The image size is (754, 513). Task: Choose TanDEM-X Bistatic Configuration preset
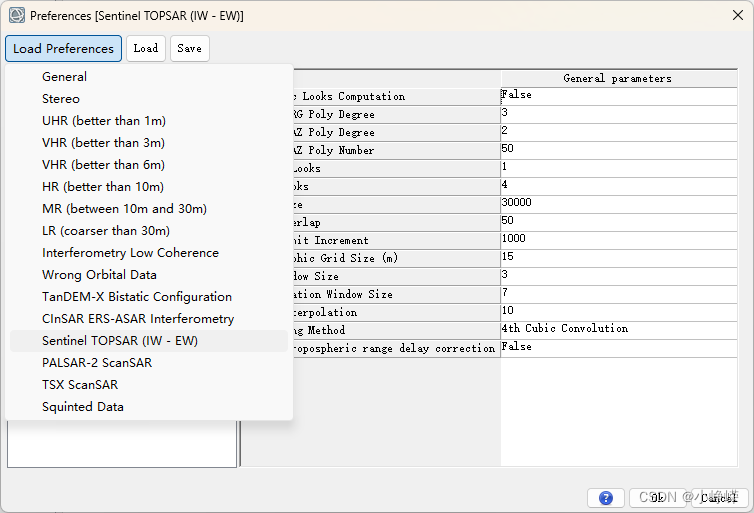tap(149, 297)
